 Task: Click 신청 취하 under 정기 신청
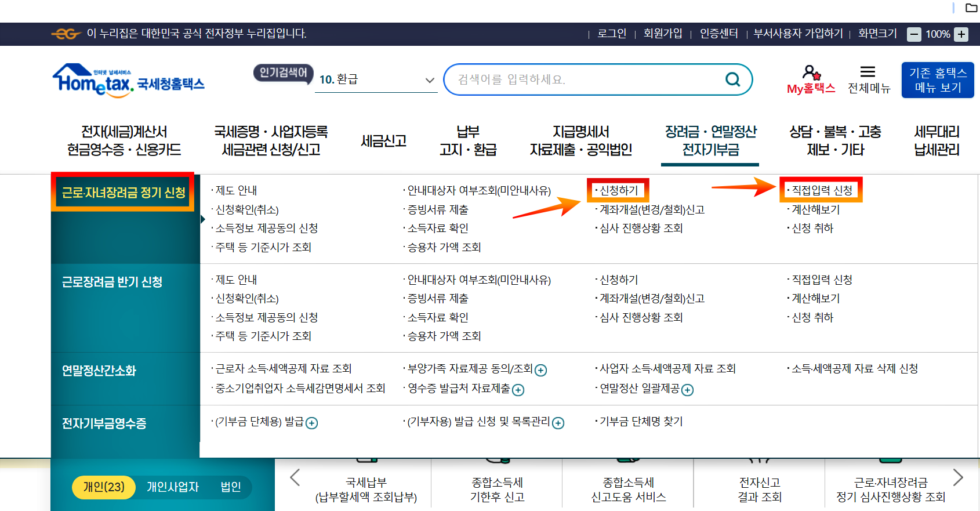(812, 228)
